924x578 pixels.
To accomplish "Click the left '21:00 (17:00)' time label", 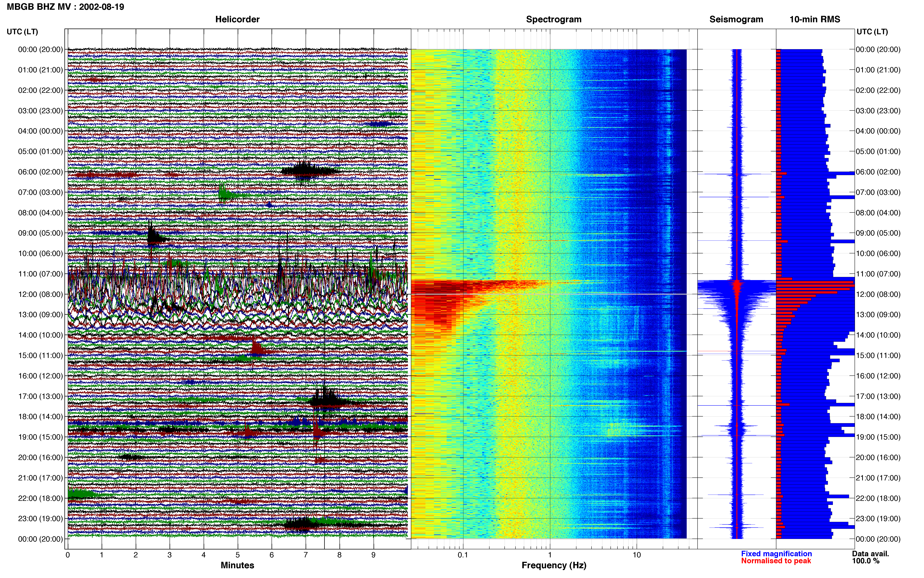I will coord(41,478).
